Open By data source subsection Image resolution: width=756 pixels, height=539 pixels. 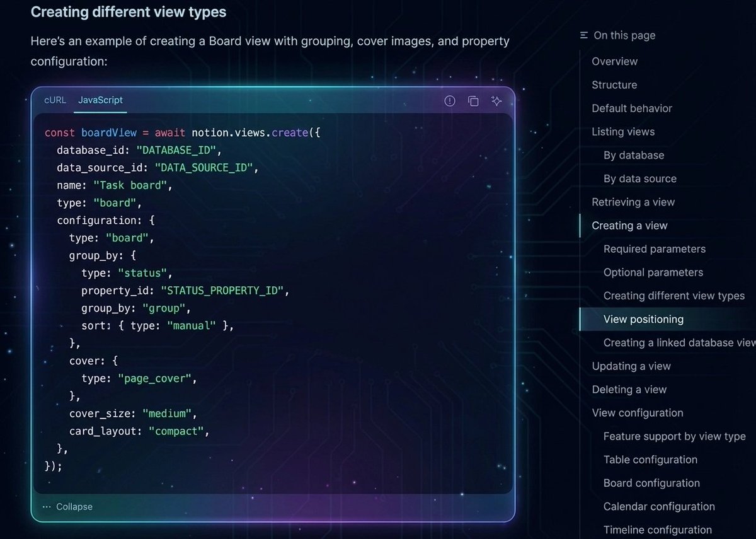click(640, 178)
